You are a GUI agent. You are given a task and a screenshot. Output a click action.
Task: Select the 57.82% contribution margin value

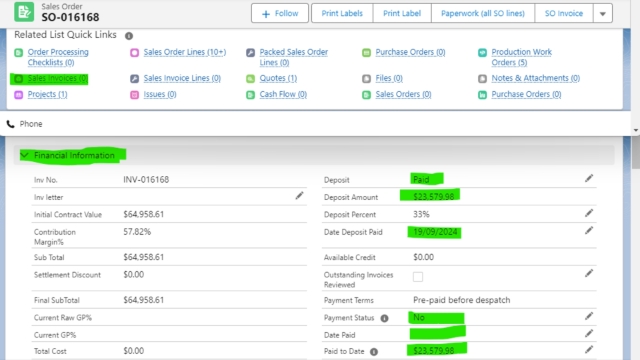[137, 232]
